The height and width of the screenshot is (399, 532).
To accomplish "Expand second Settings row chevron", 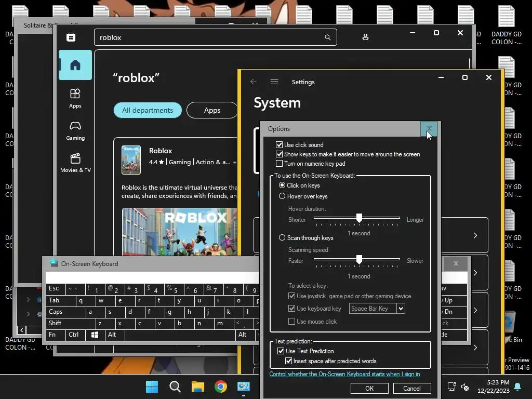I will click(x=475, y=273).
